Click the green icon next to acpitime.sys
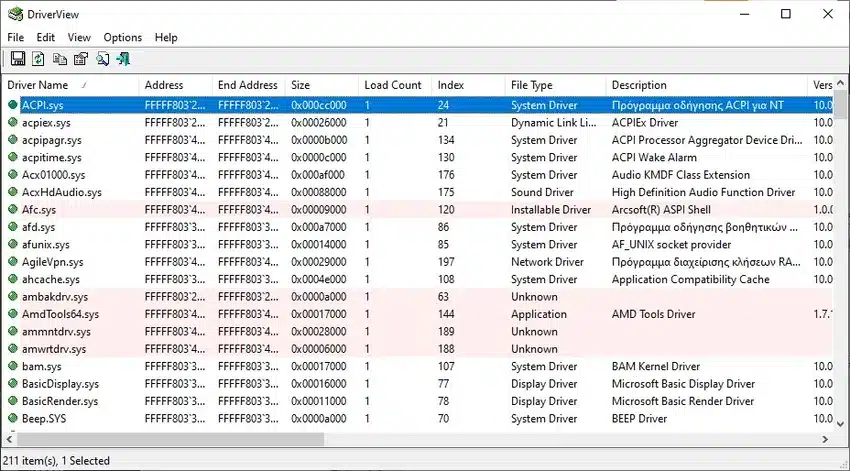 12,157
